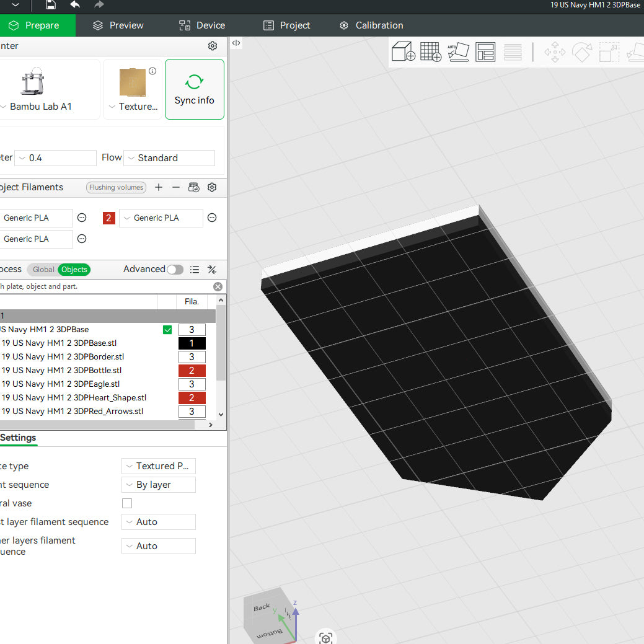Click red filament 2 color swatch
This screenshot has width=644, height=644.
pos(109,218)
